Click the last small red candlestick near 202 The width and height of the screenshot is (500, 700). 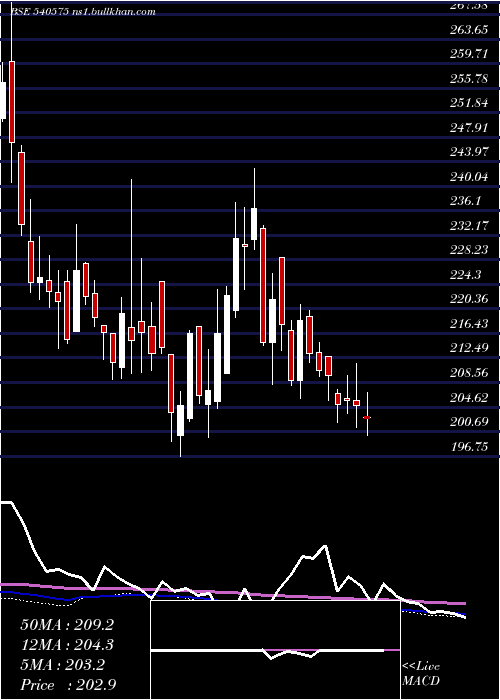point(367,417)
